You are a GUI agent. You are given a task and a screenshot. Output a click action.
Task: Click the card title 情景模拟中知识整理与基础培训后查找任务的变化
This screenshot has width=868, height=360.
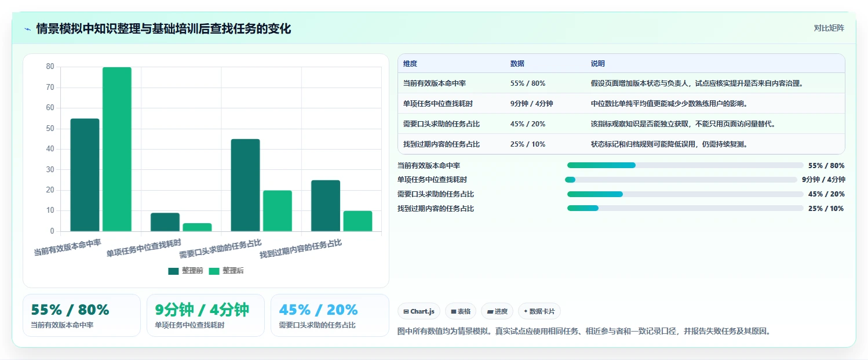pyautogui.click(x=163, y=28)
